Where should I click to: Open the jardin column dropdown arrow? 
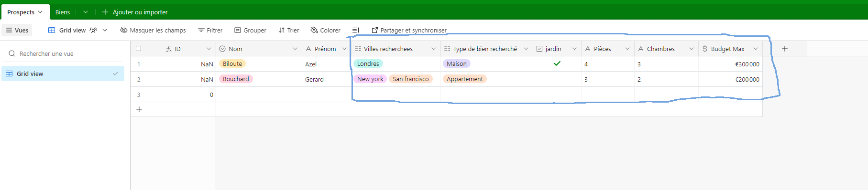pyautogui.click(x=574, y=49)
